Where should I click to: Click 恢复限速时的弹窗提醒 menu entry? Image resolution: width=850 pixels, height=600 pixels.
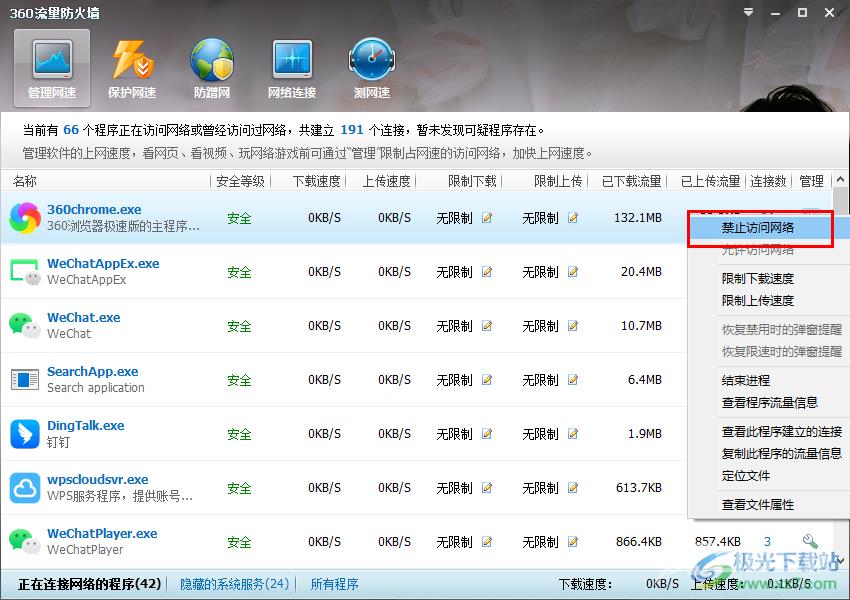[782, 351]
